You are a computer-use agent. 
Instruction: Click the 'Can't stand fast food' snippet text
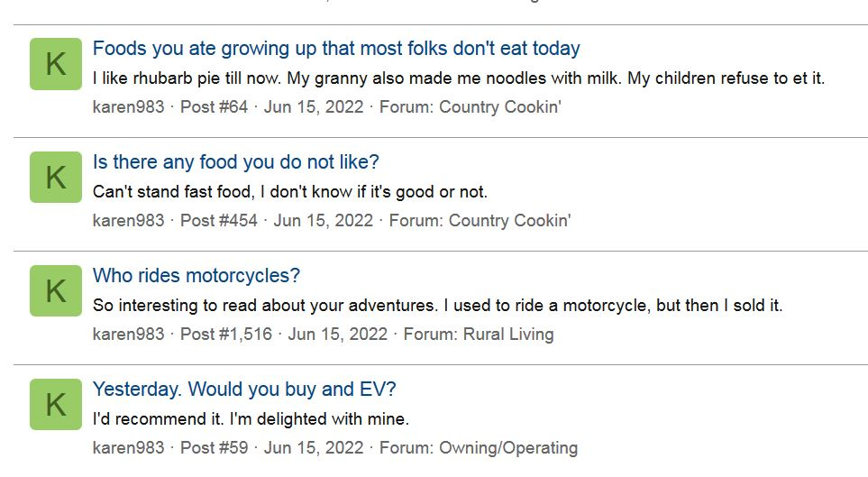pyautogui.click(x=289, y=192)
